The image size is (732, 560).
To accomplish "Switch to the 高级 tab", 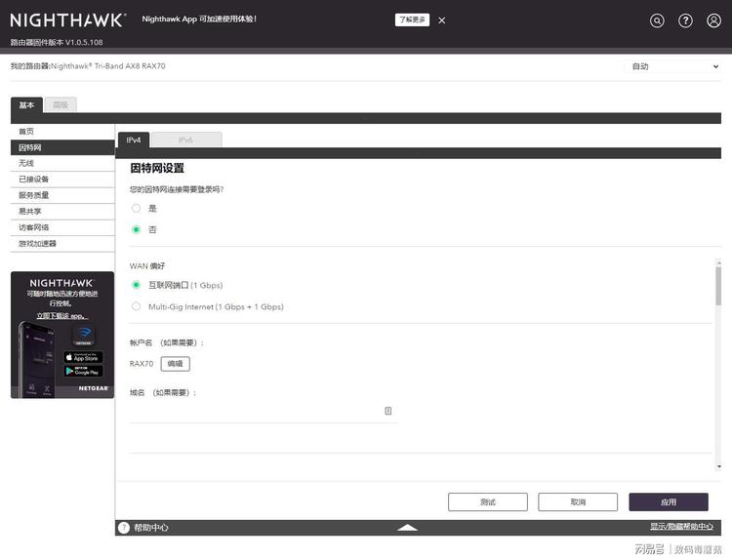I will coord(61,105).
